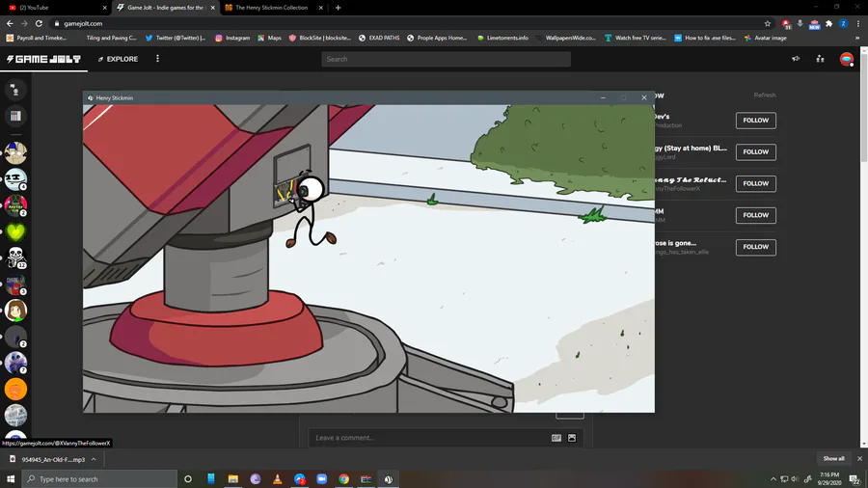Open the friends list icon in header
868x488 pixels.
click(821, 59)
